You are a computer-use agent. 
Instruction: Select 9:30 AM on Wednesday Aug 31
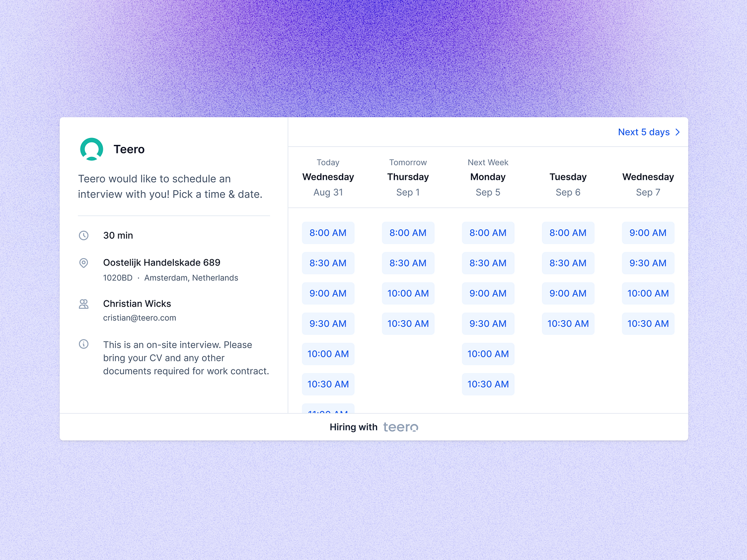328,324
